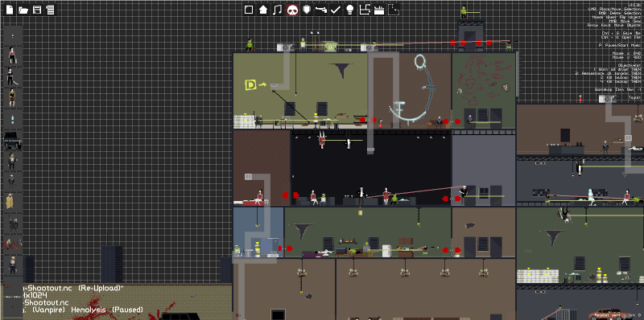Click the 'Objectives:' heading text
The image size is (644, 320).
click(x=629, y=65)
